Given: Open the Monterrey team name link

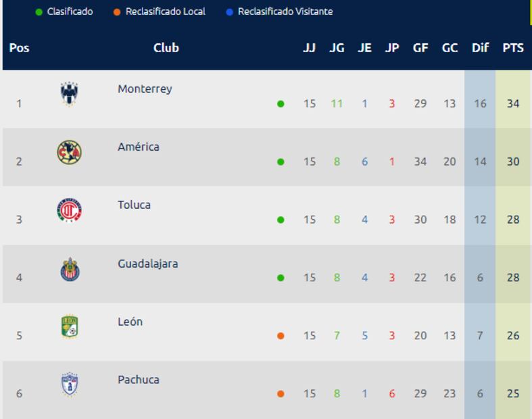Looking at the screenshot, I should coord(145,89).
